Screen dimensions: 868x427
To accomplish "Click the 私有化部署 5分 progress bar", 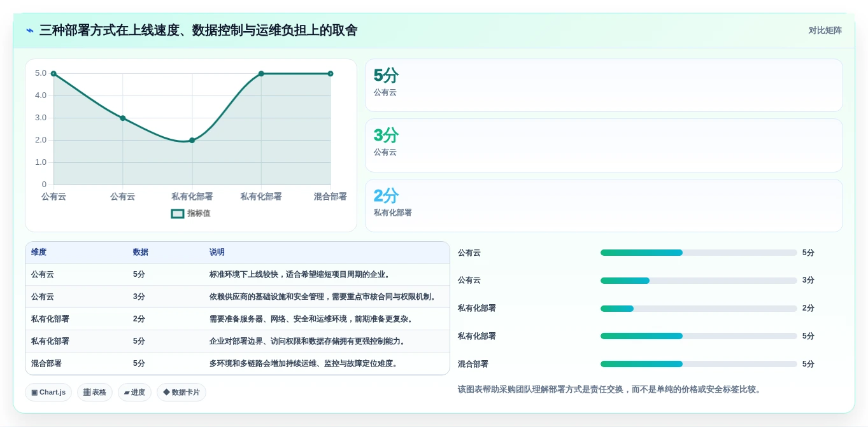I will click(x=699, y=336).
